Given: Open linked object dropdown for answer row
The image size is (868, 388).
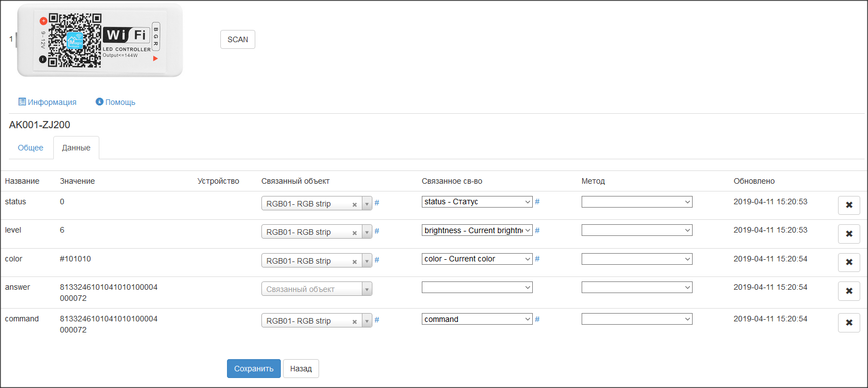Looking at the screenshot, I should pos(316,289).
